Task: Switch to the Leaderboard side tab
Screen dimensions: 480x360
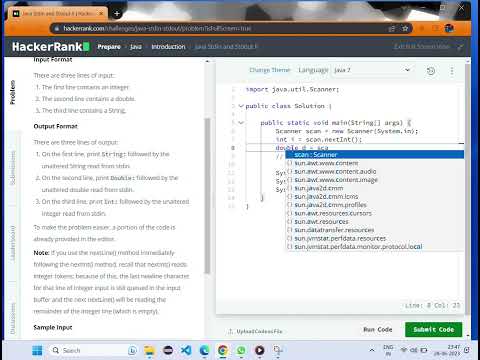Action: click(13, 243)
